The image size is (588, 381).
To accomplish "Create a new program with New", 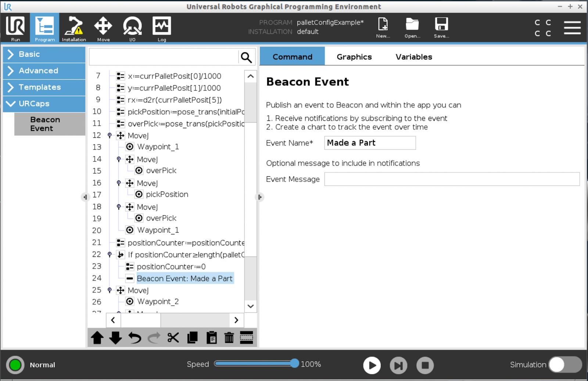I will pyautogui.click(x=383, y=28).
